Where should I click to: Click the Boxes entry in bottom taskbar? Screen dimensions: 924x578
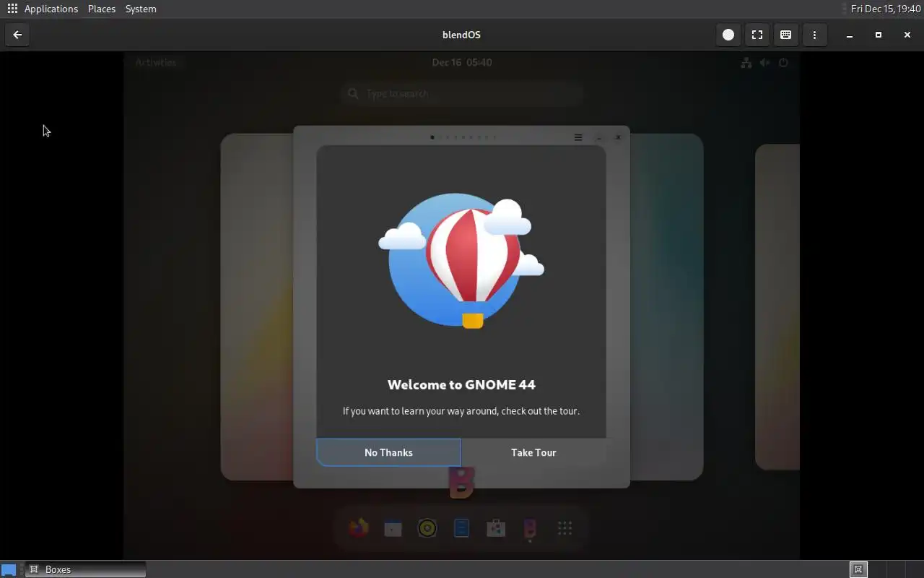coord(86,569)
